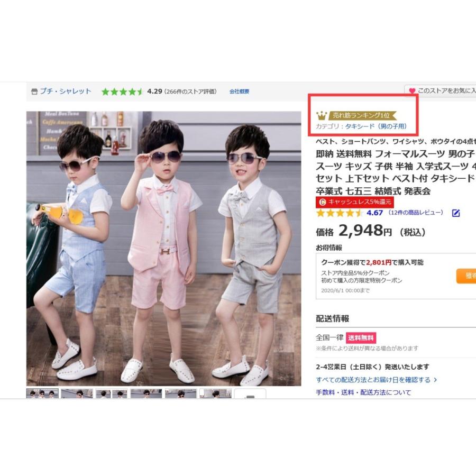Select the second product thumbnail image
The image size is (476, 476).
click(x=77, y=393)
